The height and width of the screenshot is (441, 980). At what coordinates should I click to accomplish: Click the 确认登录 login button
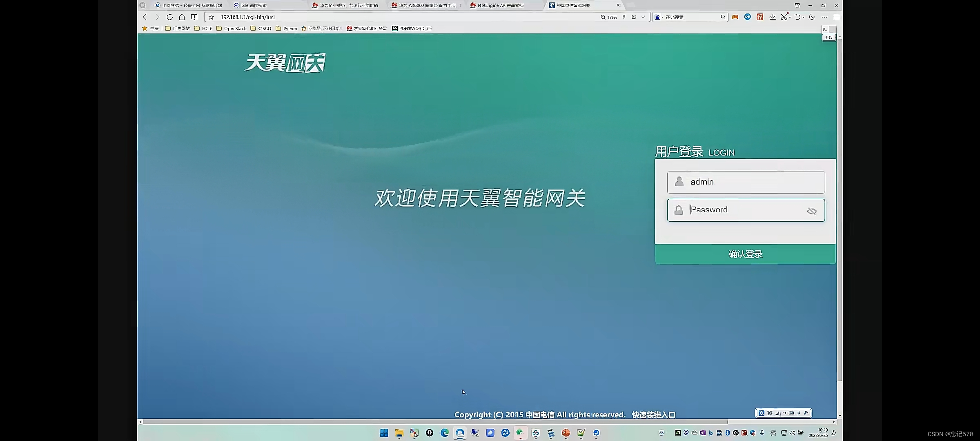pos(745,254)
